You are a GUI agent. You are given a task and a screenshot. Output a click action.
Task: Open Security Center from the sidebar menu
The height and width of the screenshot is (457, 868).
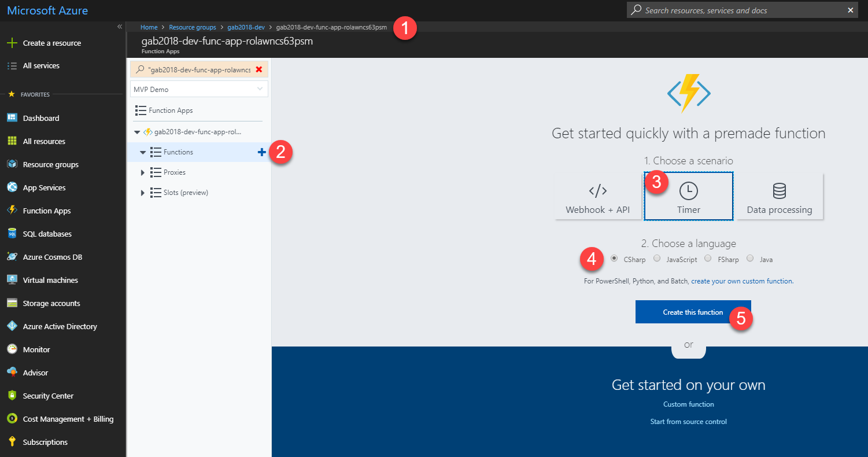tap(48, 396)
